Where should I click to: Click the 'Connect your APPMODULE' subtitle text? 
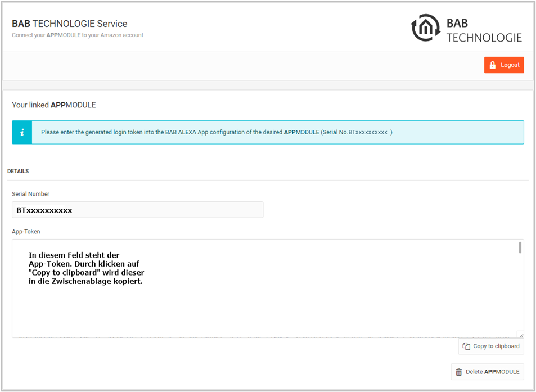tap(78, 35)
